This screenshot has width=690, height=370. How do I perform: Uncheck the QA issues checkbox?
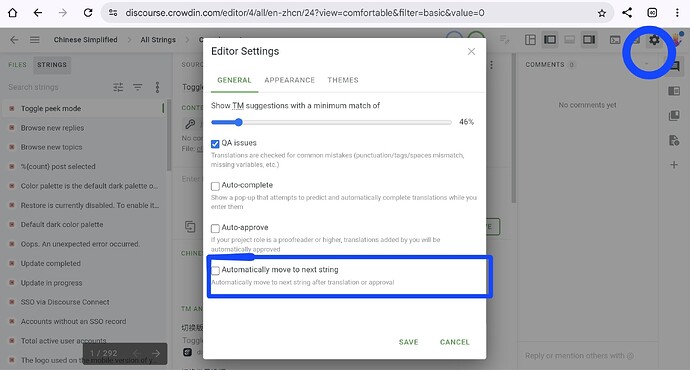(x=215, y=144)
